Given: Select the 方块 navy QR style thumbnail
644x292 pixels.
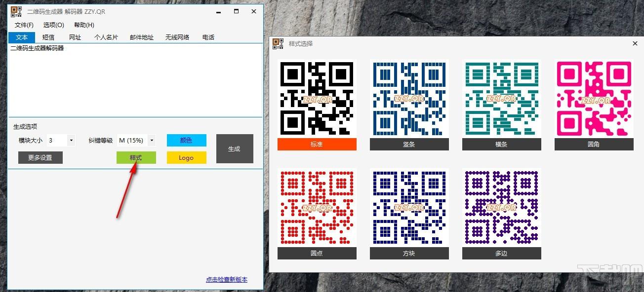Looking at the screenshot, I should click(409, 208).
